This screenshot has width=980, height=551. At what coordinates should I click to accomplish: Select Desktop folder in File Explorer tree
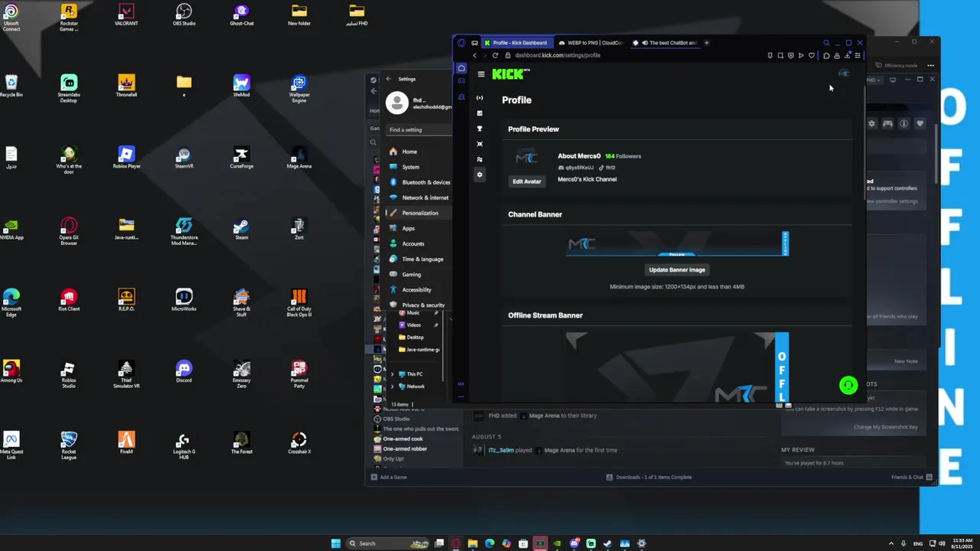click(415, 337)
